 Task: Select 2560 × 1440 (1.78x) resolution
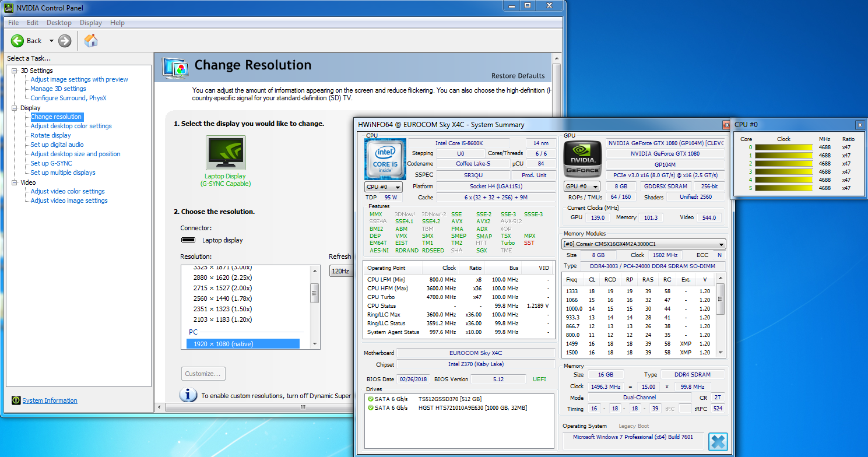pos(223,298)
